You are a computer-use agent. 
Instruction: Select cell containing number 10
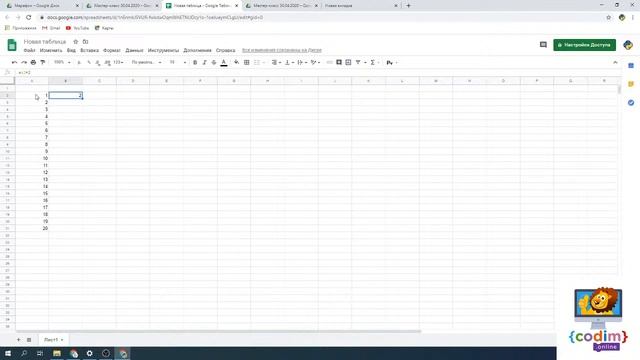pyautogui.click(x=32, y=158)
